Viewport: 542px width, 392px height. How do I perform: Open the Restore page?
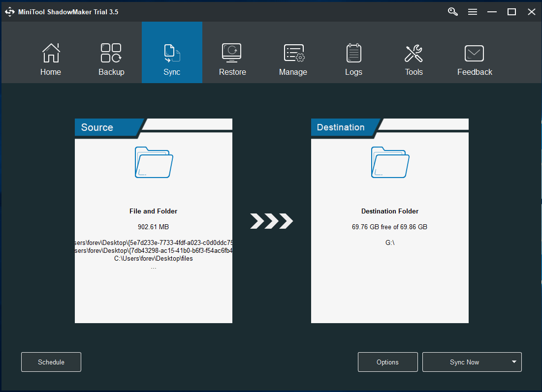click(x=232, y=53)
